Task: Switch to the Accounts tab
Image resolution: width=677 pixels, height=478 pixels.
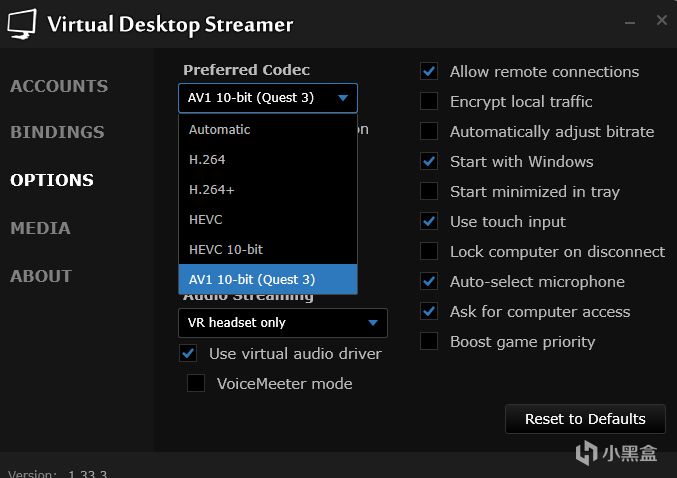Action: 59,86
